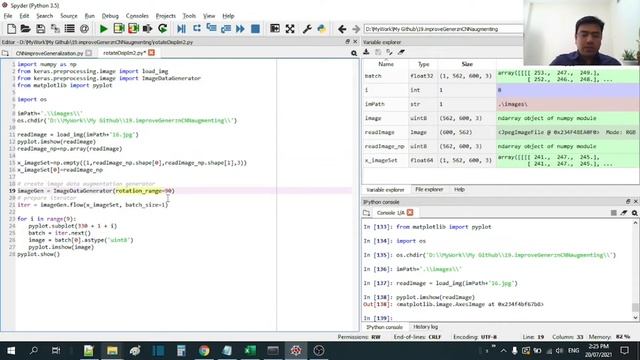Step return debug icon
This screenshot has height=360, width=640.
coord(226,29)
